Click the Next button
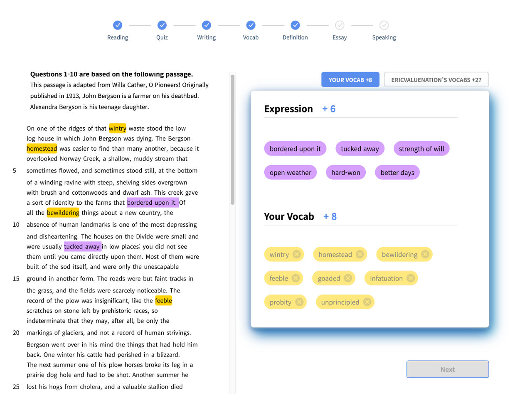 coord(448,369)
